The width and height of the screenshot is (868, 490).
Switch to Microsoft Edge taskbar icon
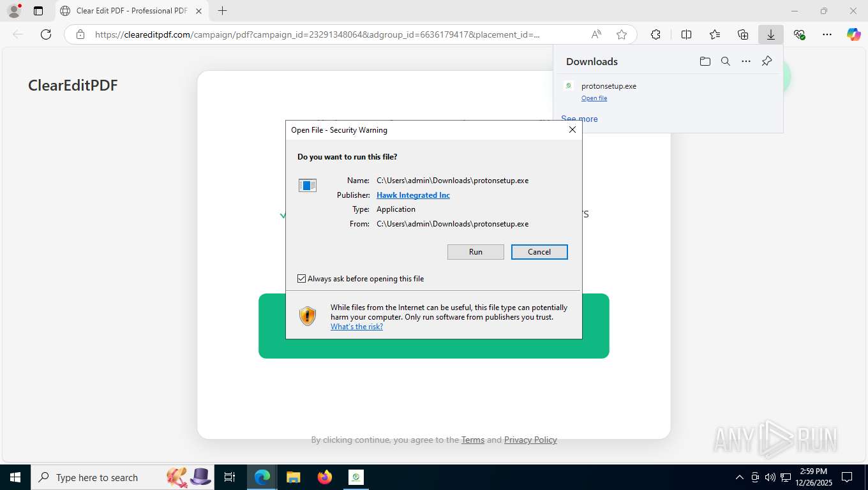[262, 477]
